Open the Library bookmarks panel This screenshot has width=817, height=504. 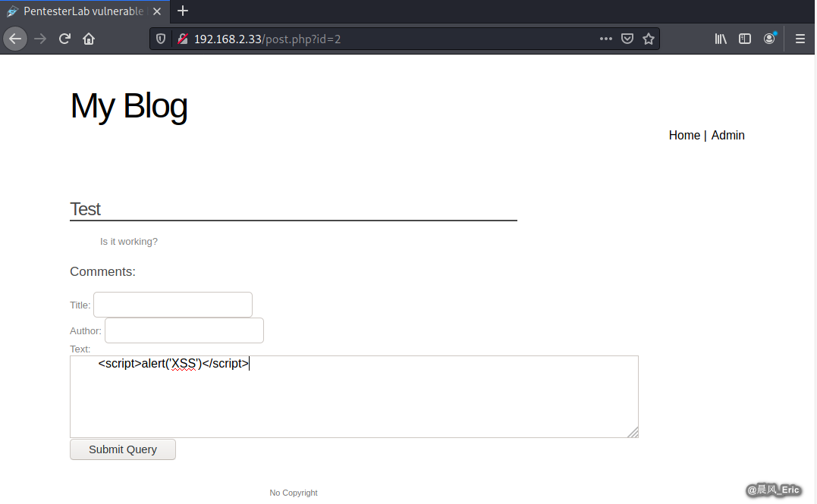[x=721, y=39]
